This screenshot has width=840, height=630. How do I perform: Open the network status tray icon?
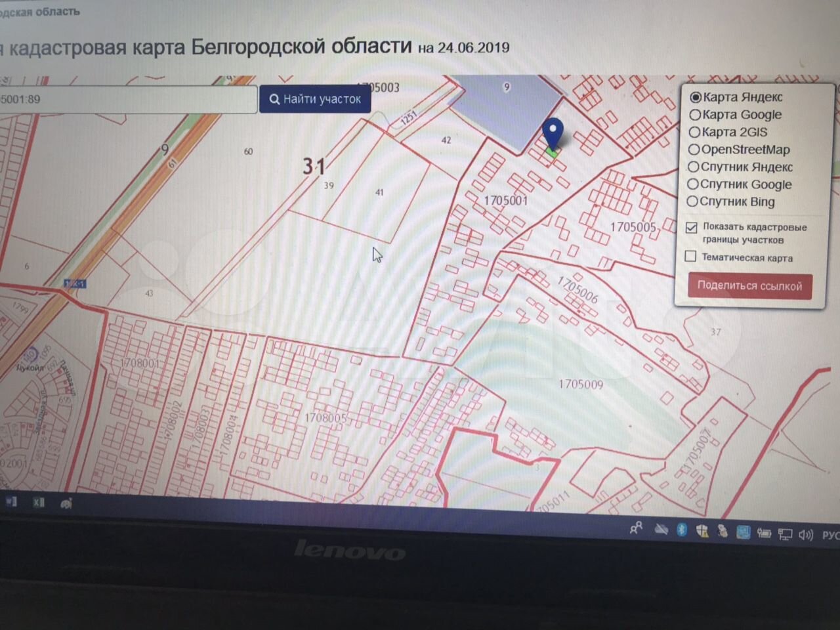point(785,534)
